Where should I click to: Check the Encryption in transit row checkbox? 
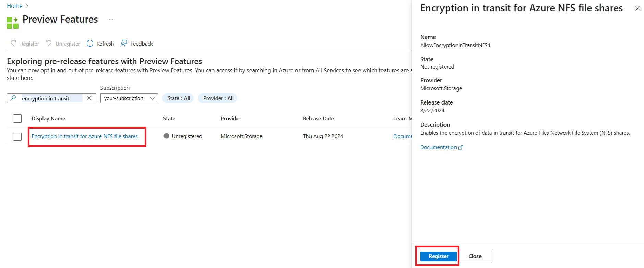point(17,136)
